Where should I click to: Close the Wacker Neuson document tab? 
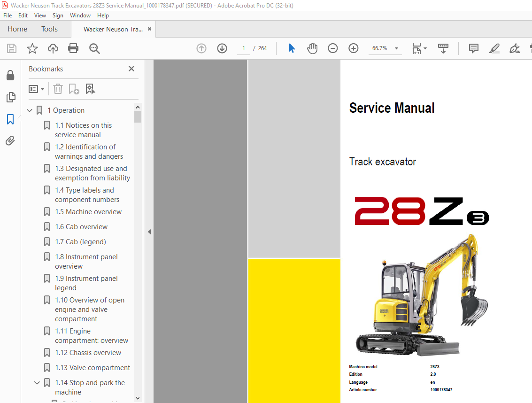149,29
